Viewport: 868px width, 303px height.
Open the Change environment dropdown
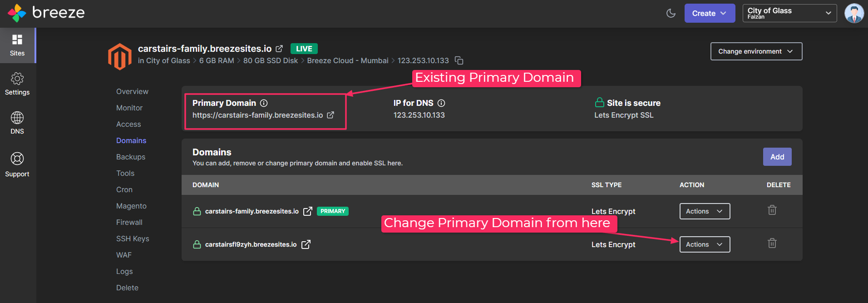756,51
